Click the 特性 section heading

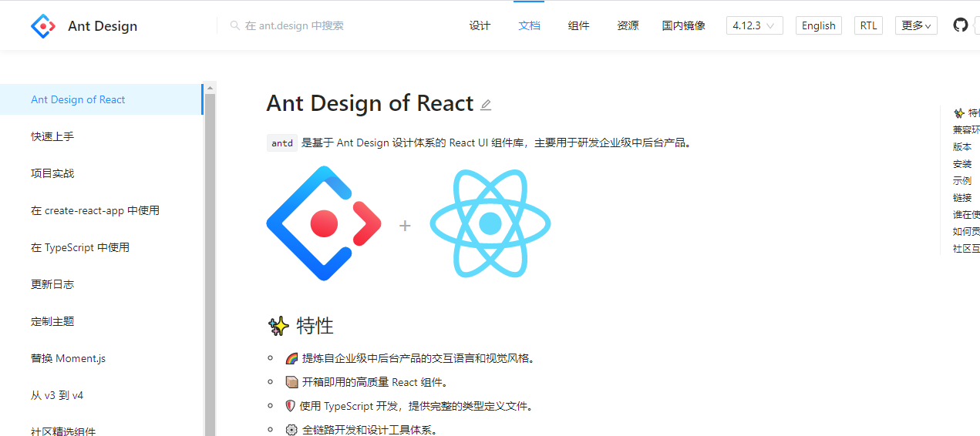315,326
